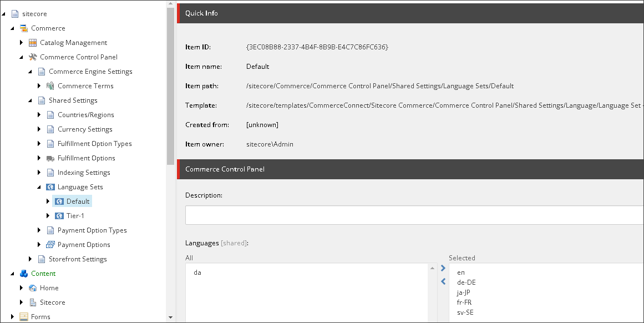Click the Payment Options icon

pyautogui.click(x=50, y=245)
